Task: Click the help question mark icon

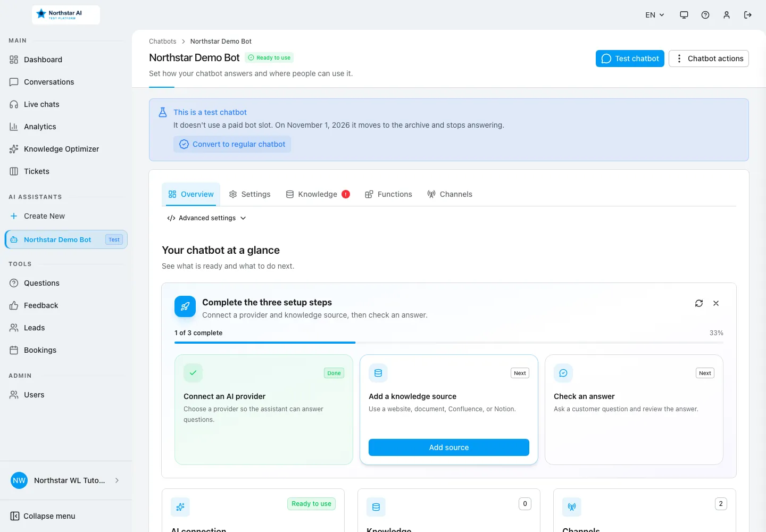Action: click(x=705, y=15)
